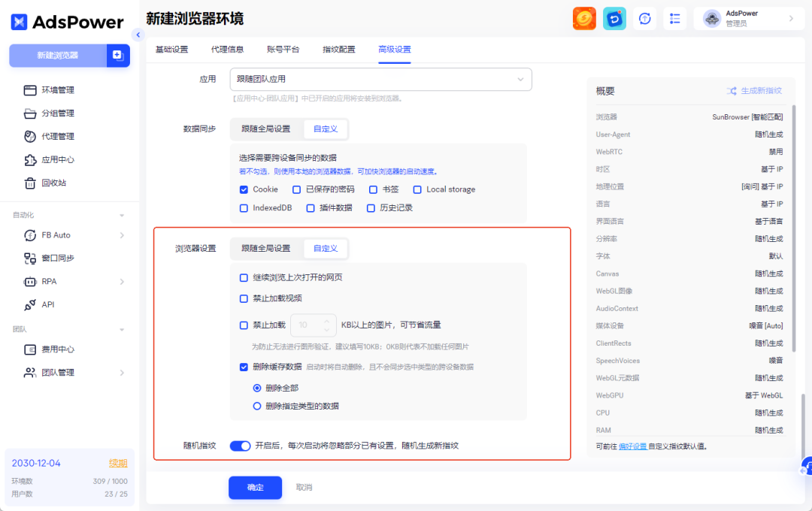Expand the FB Auto submenu
Viewport: 812px width, 511px height.
click(x=62, y=235)
